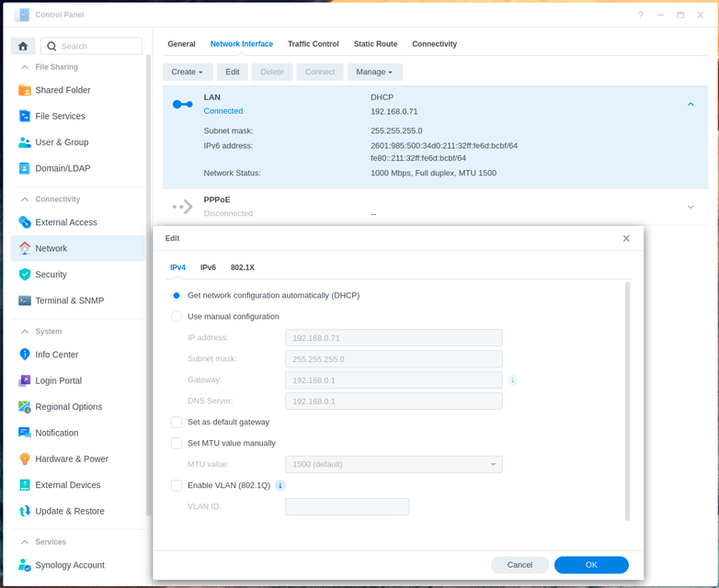Open Terminal & SNMP icon

(24, 300)
